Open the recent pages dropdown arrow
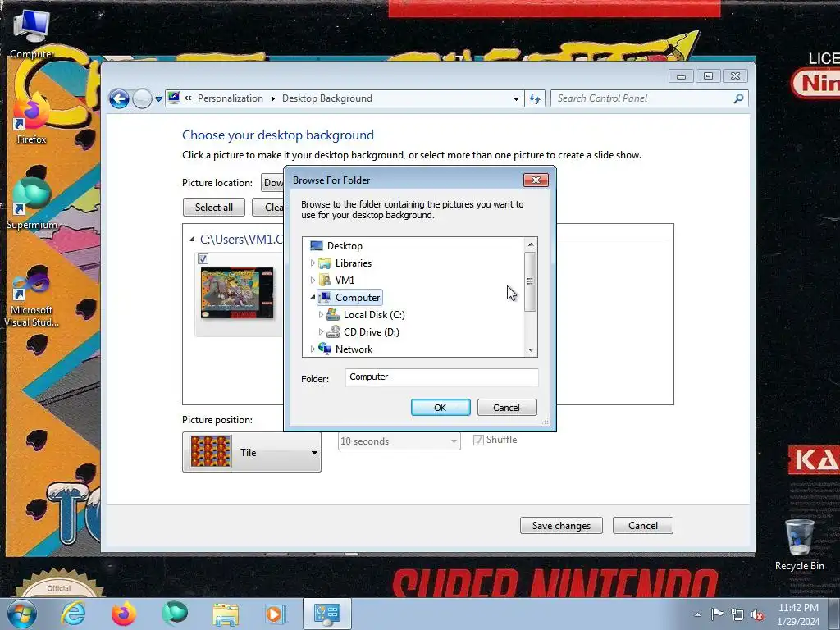The width and height of the screenshot is (840, 630). pyautogui.click(x=158, y=99)
